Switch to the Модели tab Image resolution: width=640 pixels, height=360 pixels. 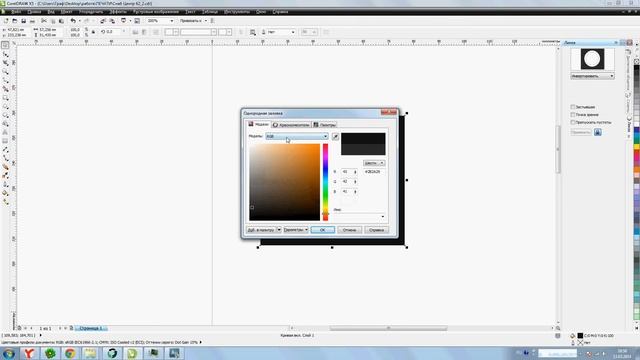(258, 124)
